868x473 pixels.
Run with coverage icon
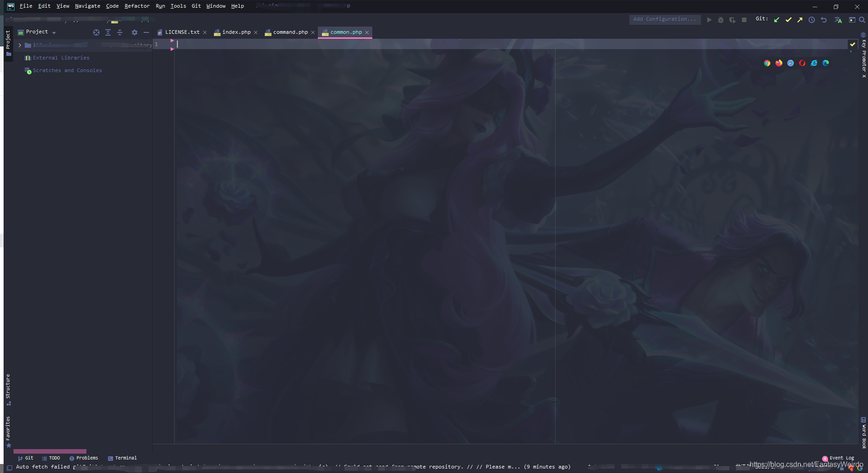732,20
